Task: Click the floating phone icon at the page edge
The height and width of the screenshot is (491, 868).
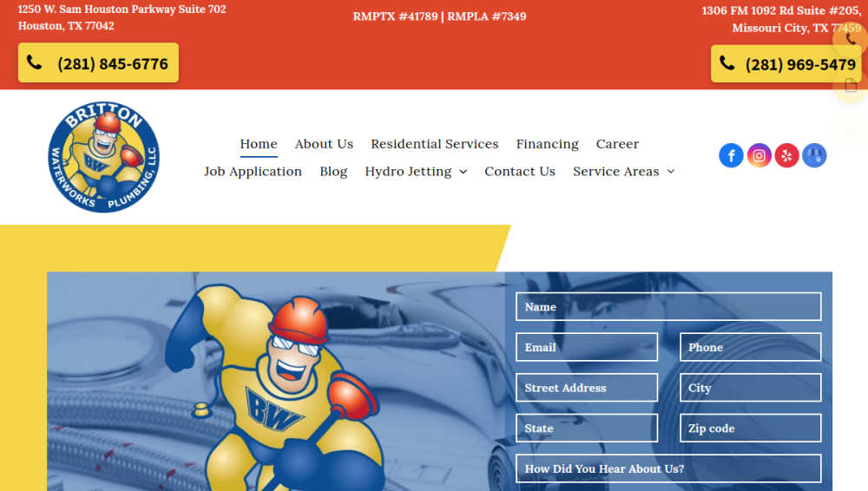Action: [851, 39]
